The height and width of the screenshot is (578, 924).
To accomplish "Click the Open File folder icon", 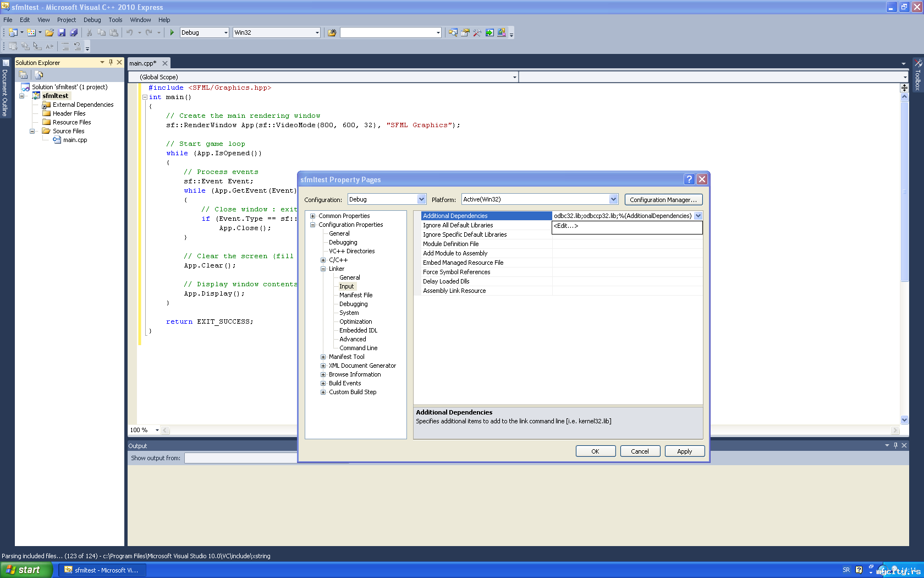I will click(50, 32).
